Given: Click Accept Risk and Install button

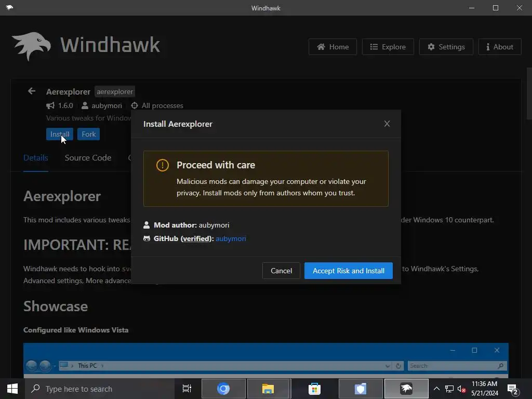Looking at the screenshot, I should [x=349, y=271].
